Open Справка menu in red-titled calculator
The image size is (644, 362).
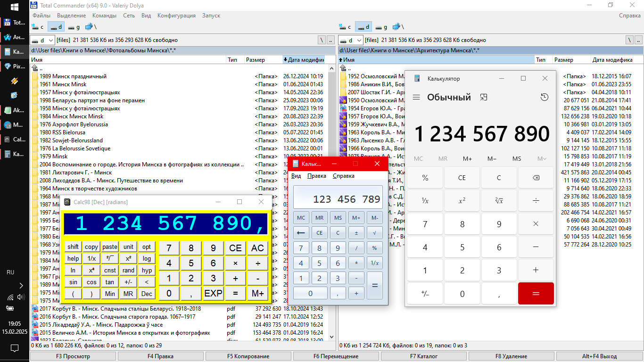(344, 176)
